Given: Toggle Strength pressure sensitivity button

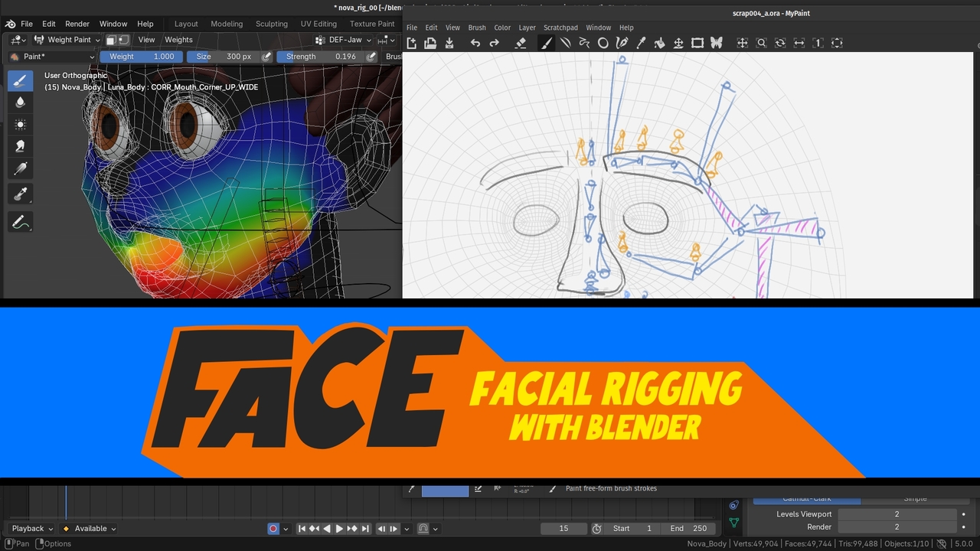Looking at the screenshot, I should 371,57.
